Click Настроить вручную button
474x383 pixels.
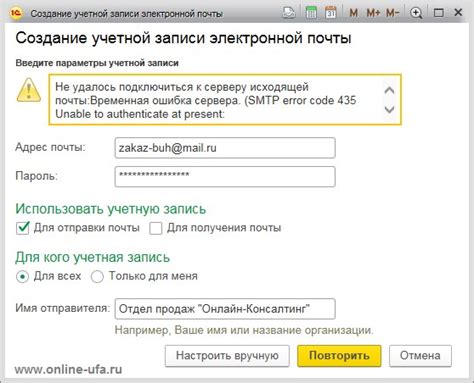227,356
